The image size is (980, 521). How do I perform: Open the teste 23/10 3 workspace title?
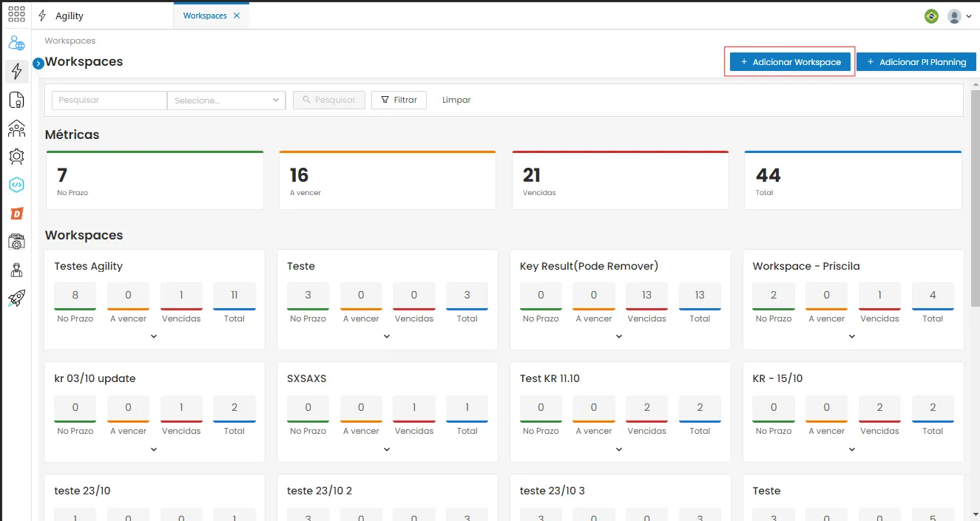tap(552, 491)
